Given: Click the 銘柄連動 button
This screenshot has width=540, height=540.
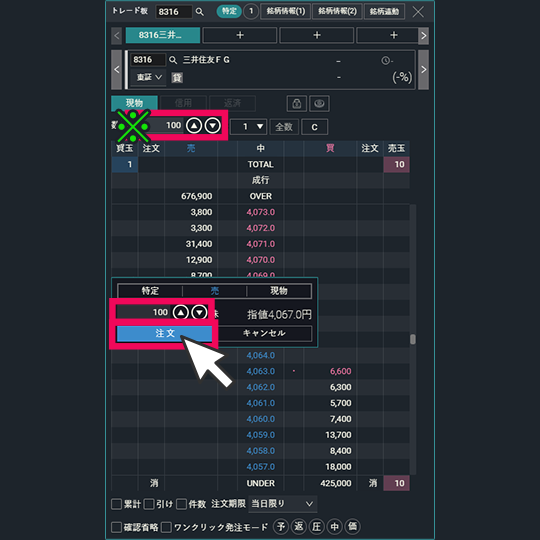Looking at the screenshot, I should [384, 11].
